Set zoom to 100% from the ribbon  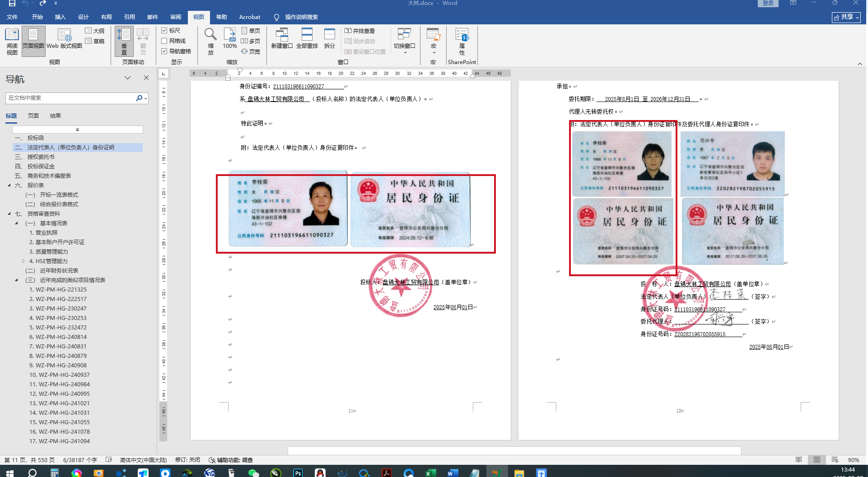coord(230,38)
